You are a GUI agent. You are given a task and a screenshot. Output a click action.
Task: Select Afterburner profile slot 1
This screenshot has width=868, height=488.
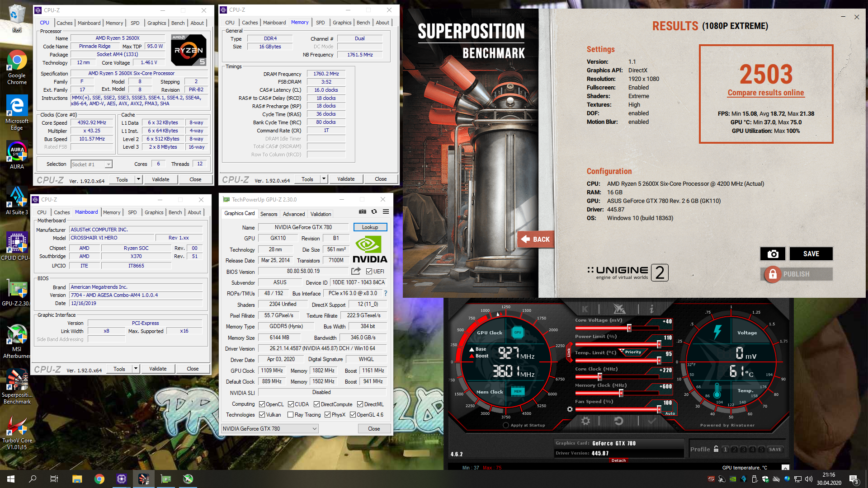coord(725,450)
